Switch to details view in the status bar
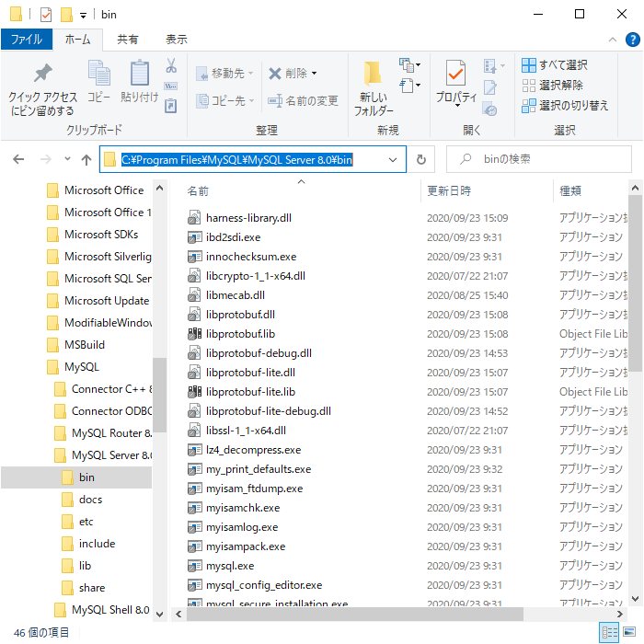The image size is (644, 644). [610, 632]
